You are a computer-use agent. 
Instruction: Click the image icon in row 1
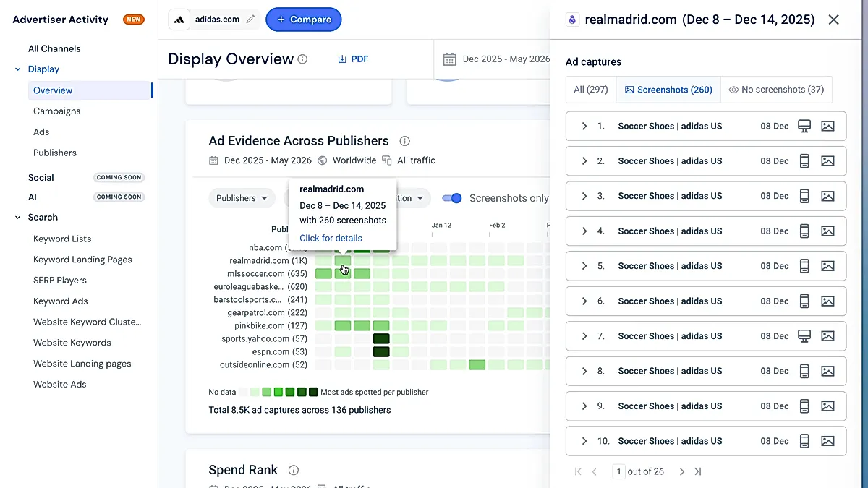coord(828,126)
